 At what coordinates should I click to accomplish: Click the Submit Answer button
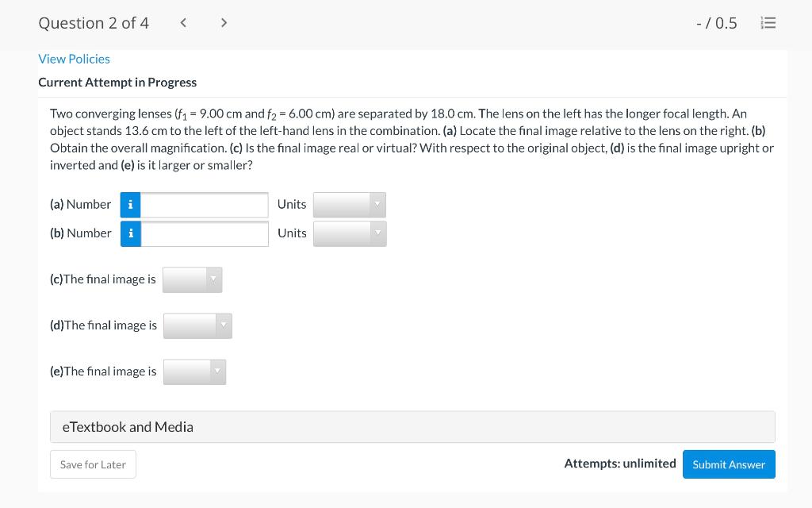pyautogui.click(x=729, y=464)
